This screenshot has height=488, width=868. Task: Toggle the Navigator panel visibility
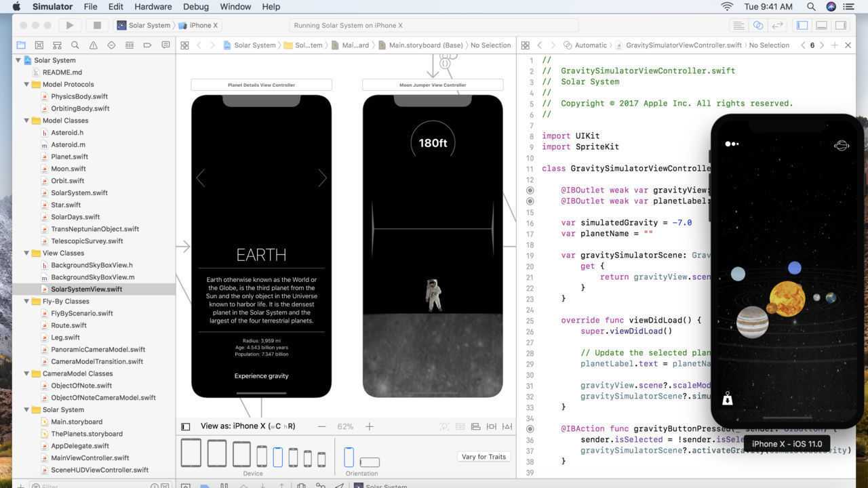(x=802, y=25)
